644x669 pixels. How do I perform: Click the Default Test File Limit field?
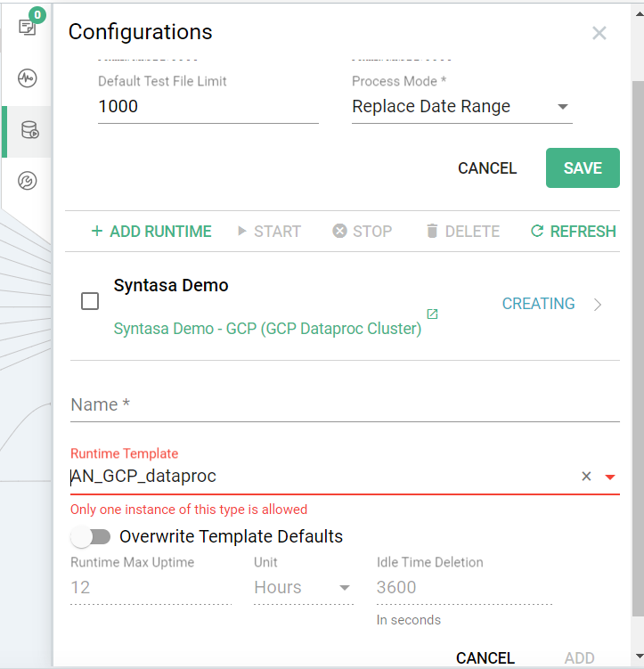pyautogui.click(x=208, y=107)
